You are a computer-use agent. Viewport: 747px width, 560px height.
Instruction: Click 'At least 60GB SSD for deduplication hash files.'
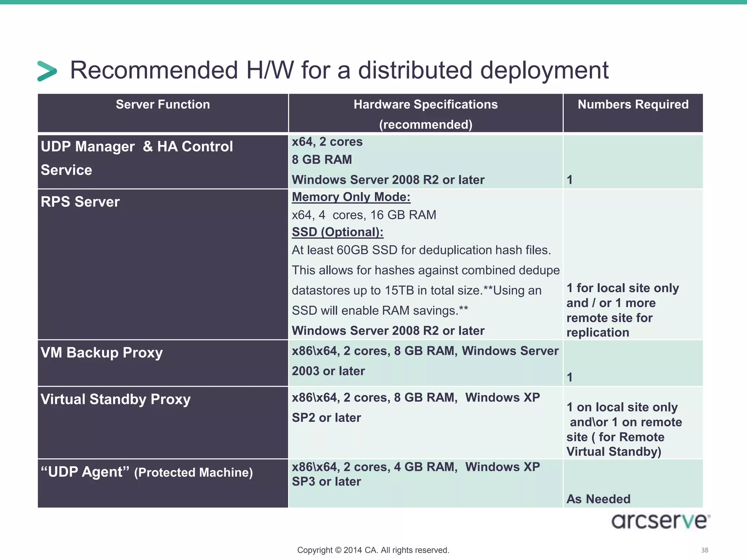point(422,250)
